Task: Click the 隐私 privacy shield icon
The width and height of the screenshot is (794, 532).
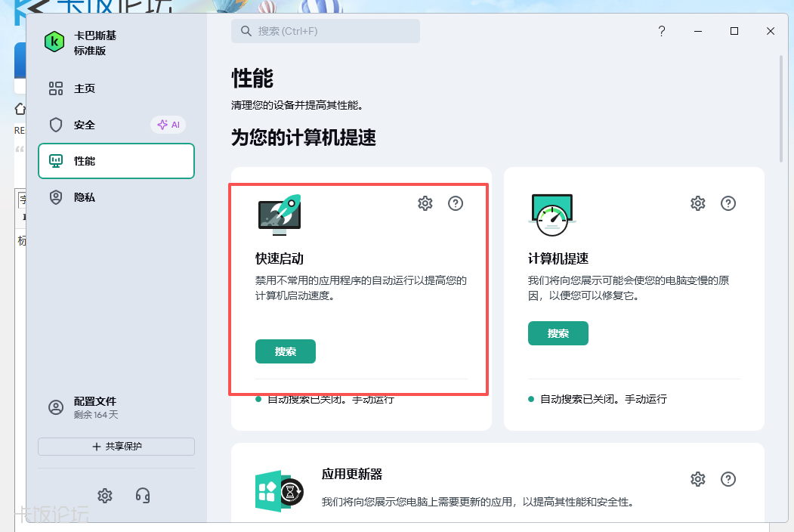Action: [56, 197]
